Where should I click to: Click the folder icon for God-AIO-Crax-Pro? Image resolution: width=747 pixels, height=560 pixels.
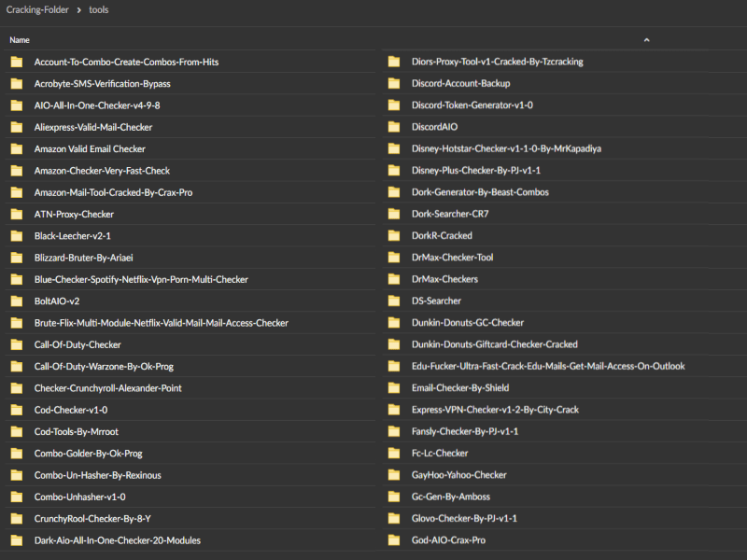coord(393,540)
